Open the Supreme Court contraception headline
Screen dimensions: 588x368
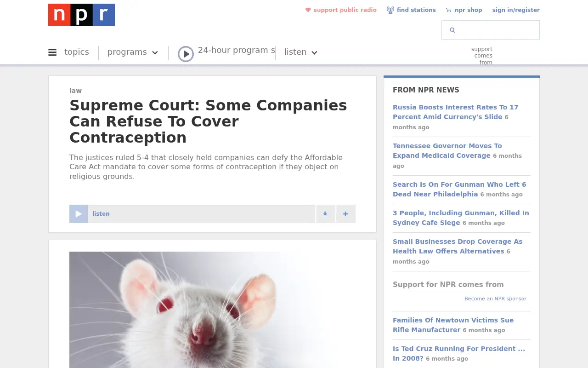[x=208, y=121]
